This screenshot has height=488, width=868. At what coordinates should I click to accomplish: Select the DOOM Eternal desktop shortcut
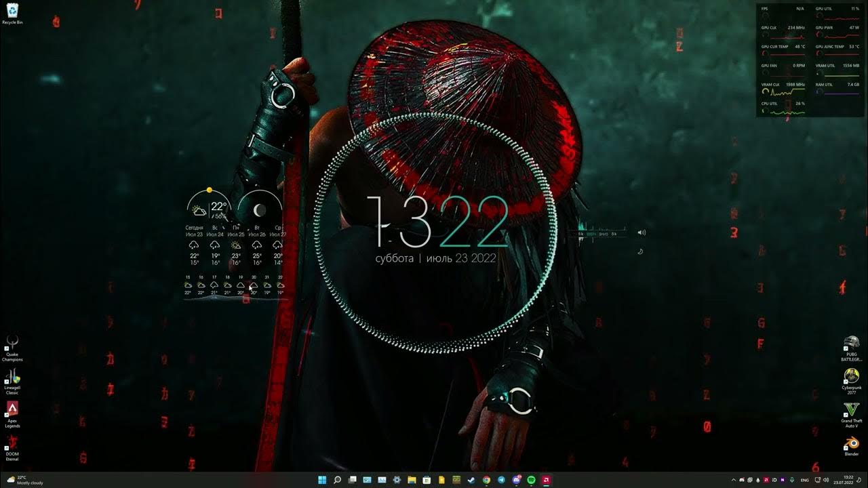[12, 447]
